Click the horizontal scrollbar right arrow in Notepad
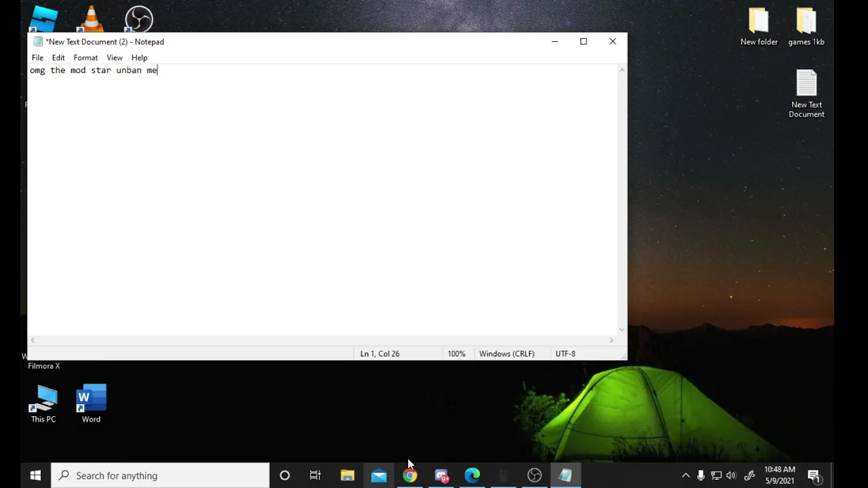868x488 pixels. [x=612, y=340]
